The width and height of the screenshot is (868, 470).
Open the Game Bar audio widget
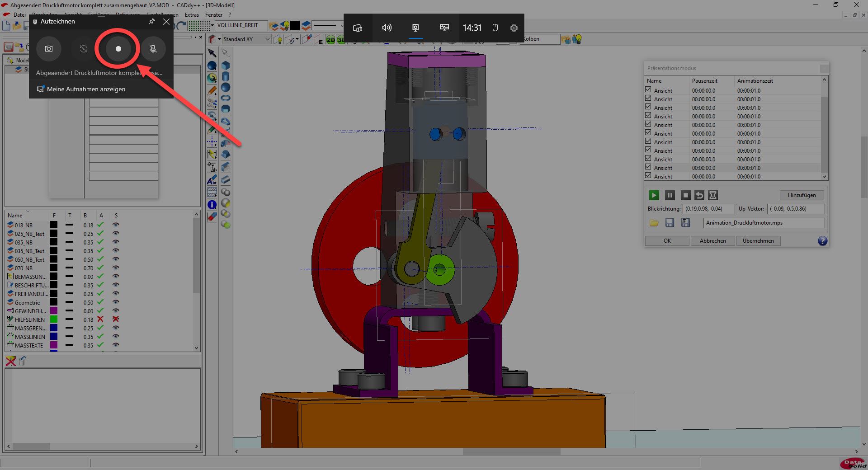click(x=387, y=28)
